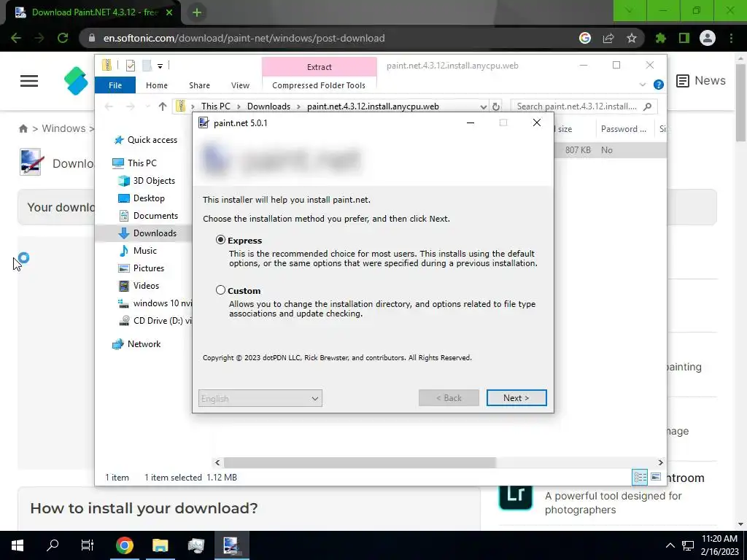Close the Download Paint.NET tab
Screen dimensions: 747x560
[169, 13]
